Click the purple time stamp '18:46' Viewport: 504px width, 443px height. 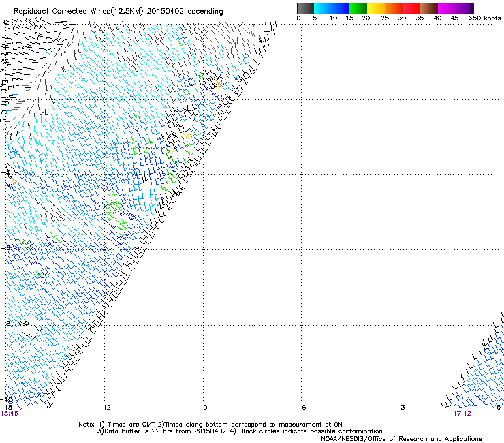(9, 414)
